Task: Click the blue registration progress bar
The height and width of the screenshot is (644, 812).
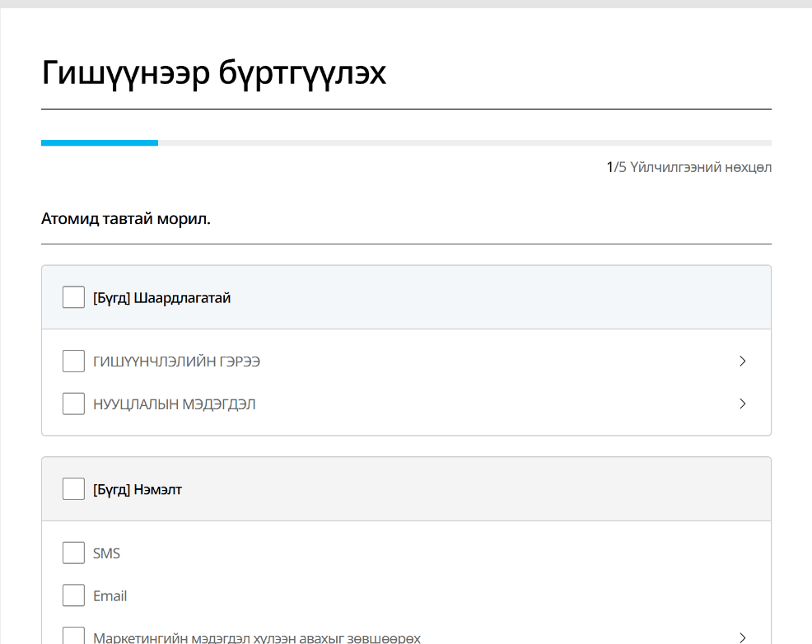Action: click(100, 142)
